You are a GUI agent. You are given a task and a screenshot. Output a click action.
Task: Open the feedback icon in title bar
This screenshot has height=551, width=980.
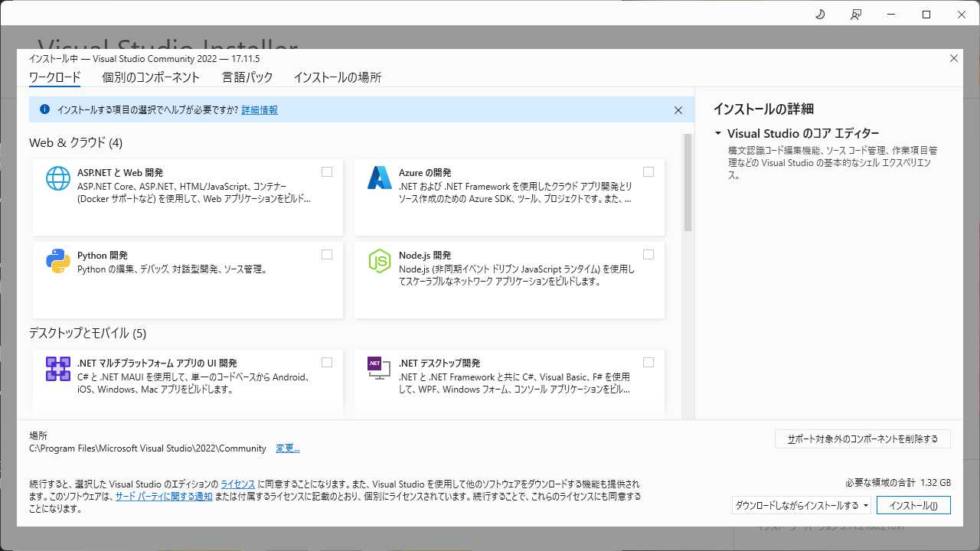tap(855, 15)
